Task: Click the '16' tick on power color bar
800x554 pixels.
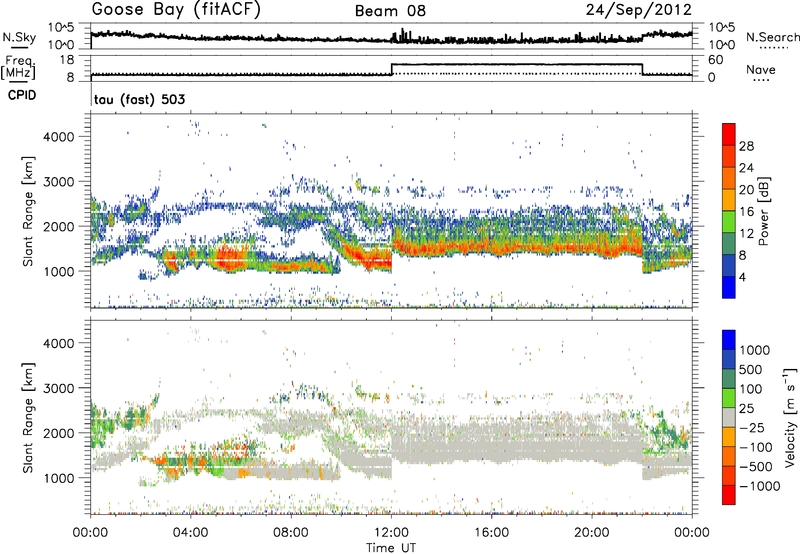Action: point(746,212)
